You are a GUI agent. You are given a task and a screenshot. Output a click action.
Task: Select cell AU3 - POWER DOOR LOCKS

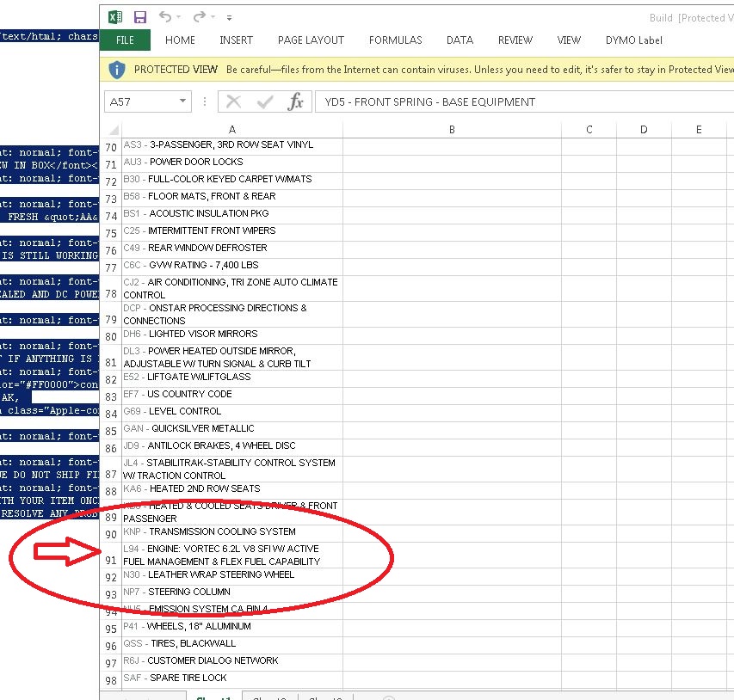[232, 163]
